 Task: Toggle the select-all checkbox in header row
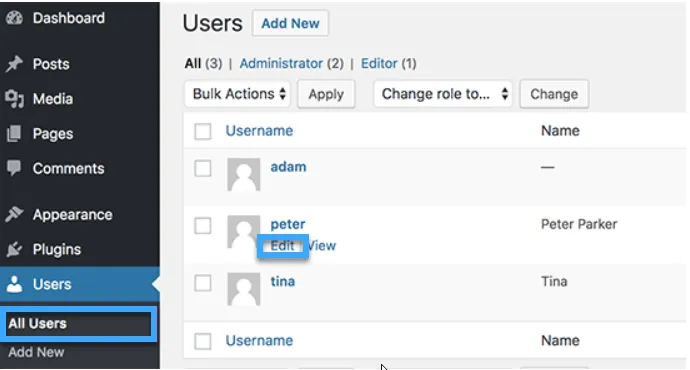tap(203, 131)
